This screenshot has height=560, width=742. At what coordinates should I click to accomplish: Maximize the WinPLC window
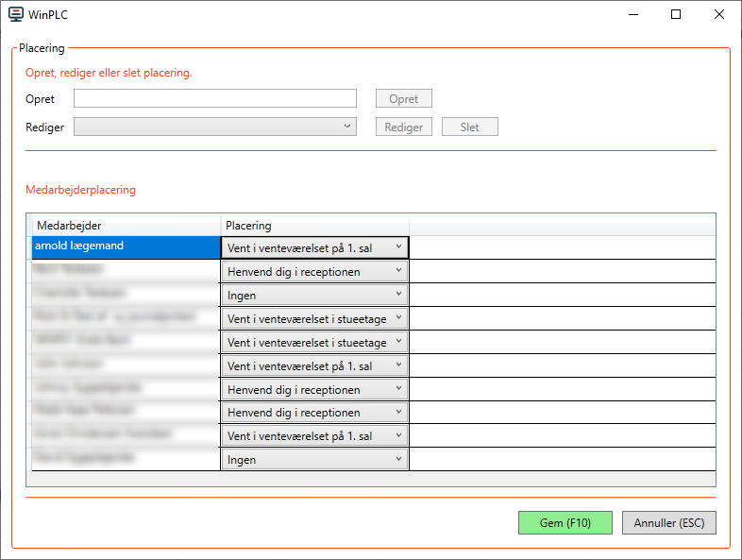point(676,15)
